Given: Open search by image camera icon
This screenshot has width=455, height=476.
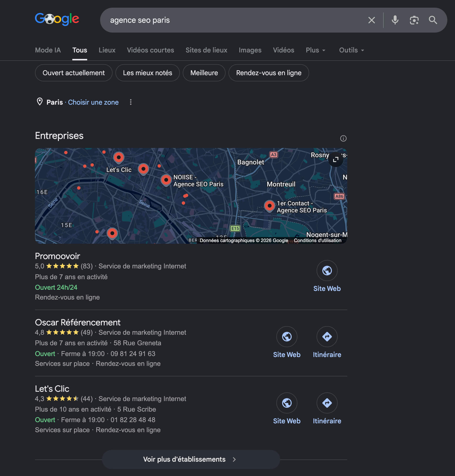Looking at the screenshot, I should pos(414,20).
